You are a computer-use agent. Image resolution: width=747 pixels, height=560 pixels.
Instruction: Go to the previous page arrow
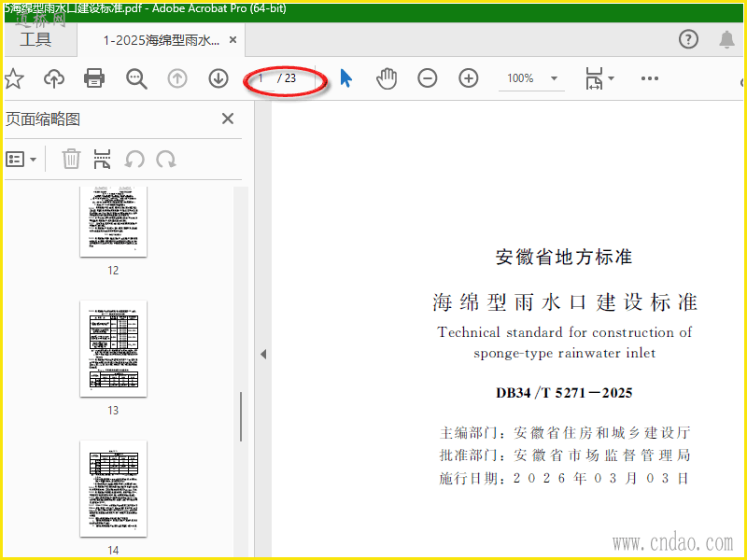(177, 78)
